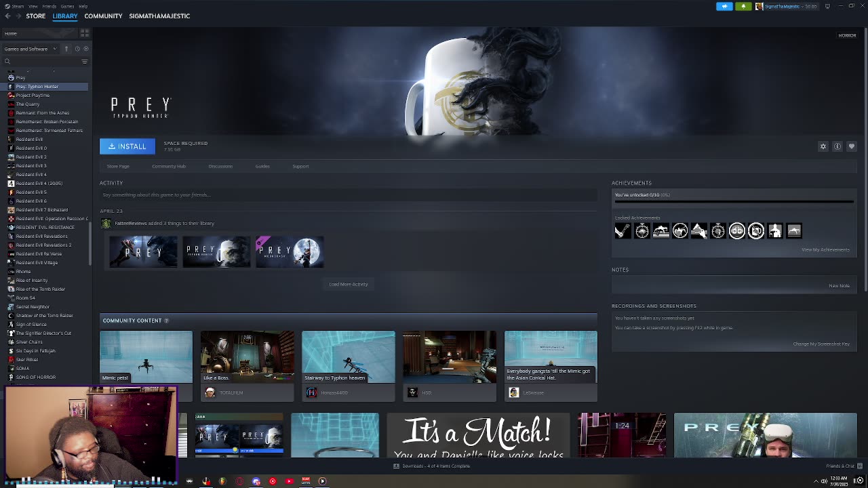
Task: Open Mimic pets community screenshot
Action: (x=146, y=357)
